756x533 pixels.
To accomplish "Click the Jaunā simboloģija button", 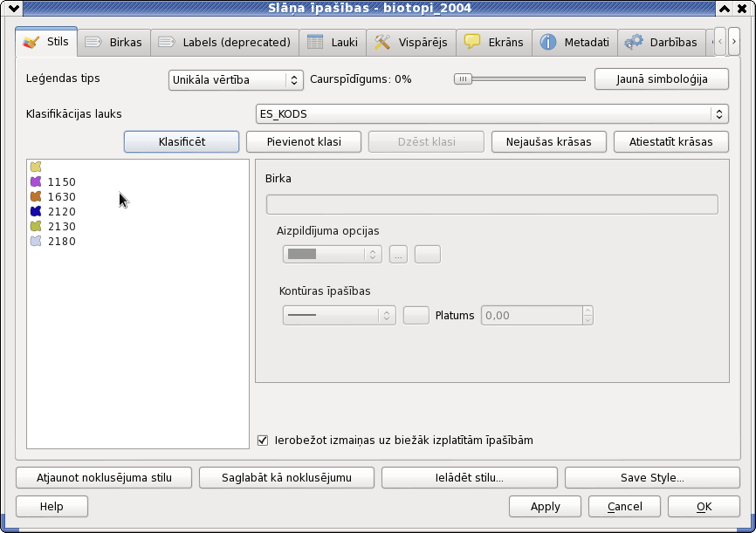I will 662,79.
